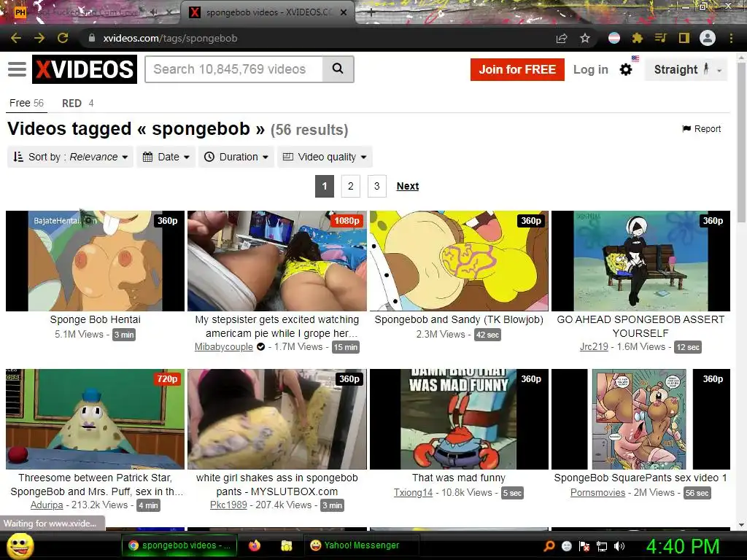Open the That was mad funny thumbnail

coord(460,419)
